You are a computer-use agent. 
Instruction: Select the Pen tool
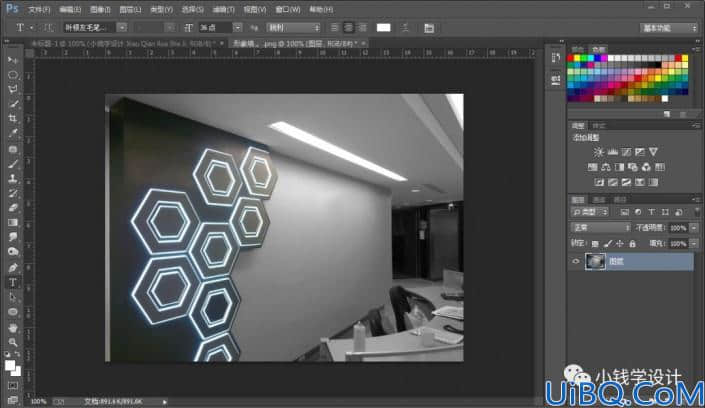[13, 268]
